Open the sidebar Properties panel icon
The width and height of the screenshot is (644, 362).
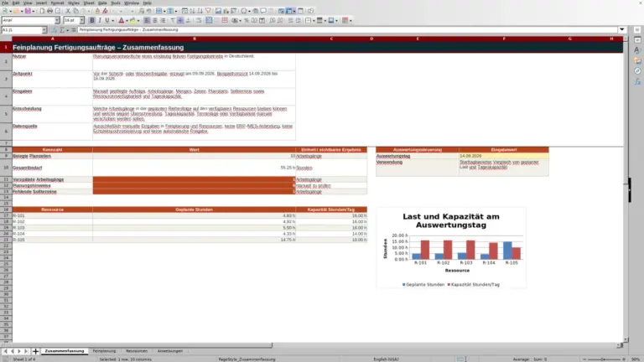637,40
